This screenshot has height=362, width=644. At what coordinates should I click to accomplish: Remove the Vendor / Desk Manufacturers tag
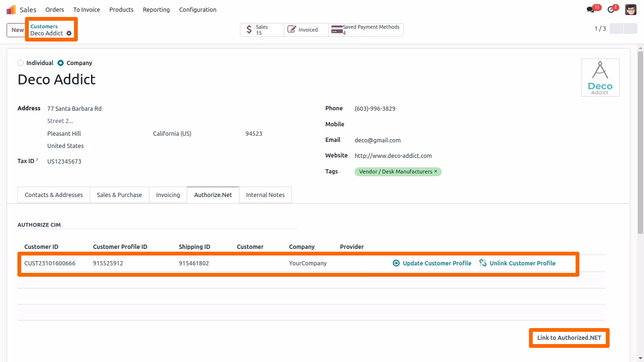[436, 172]
